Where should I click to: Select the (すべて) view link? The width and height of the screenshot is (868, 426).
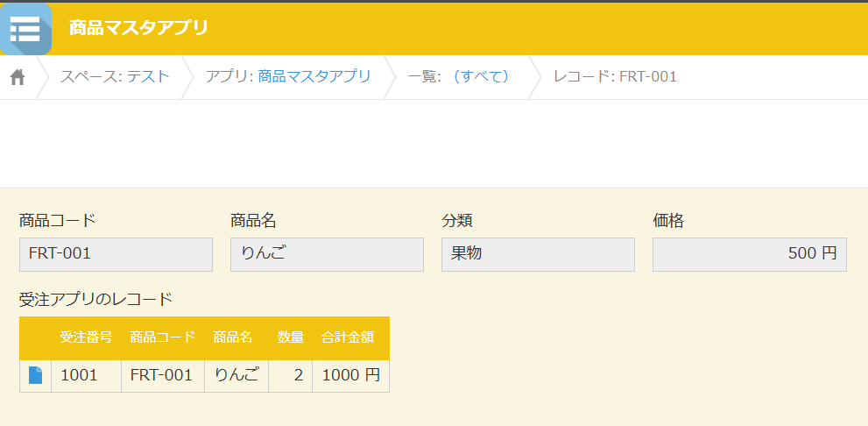pos(481,76)
